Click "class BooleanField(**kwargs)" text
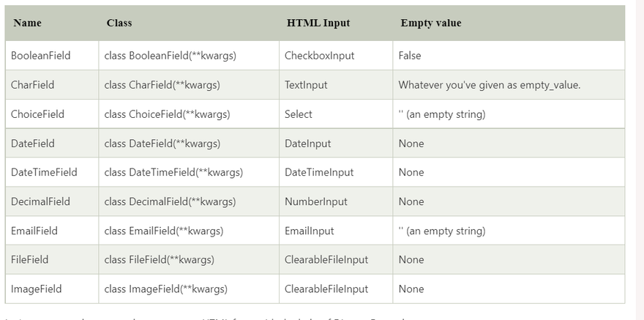 point(171,56)
